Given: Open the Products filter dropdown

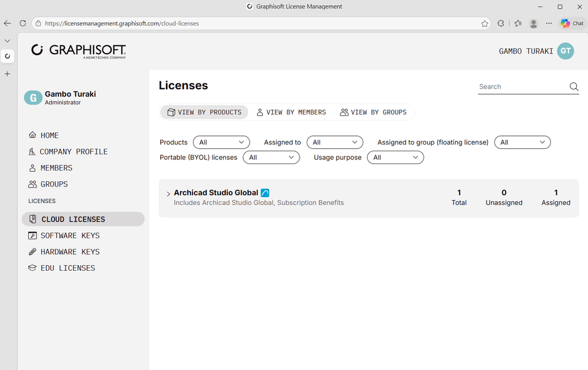Looking at the screenshot, I should [221, 142].
